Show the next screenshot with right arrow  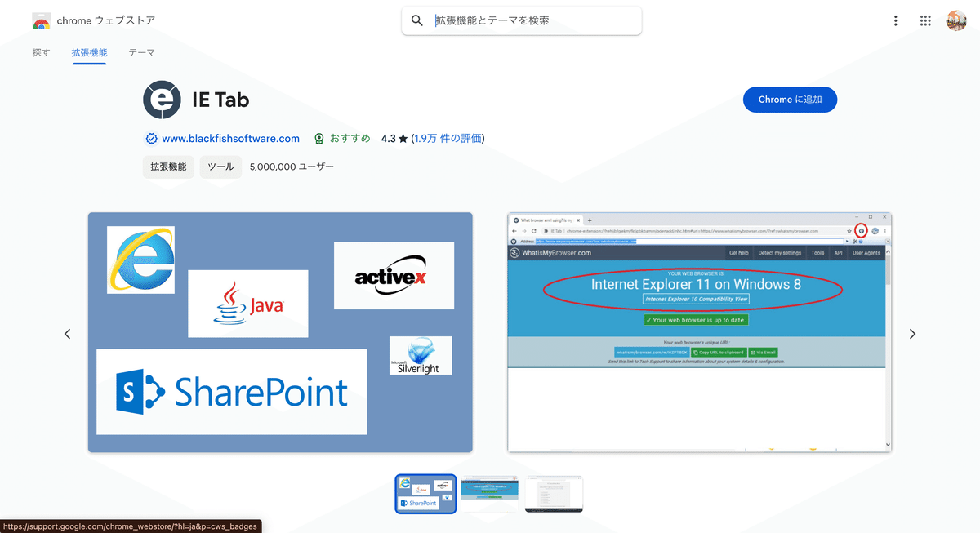(912, 334)
